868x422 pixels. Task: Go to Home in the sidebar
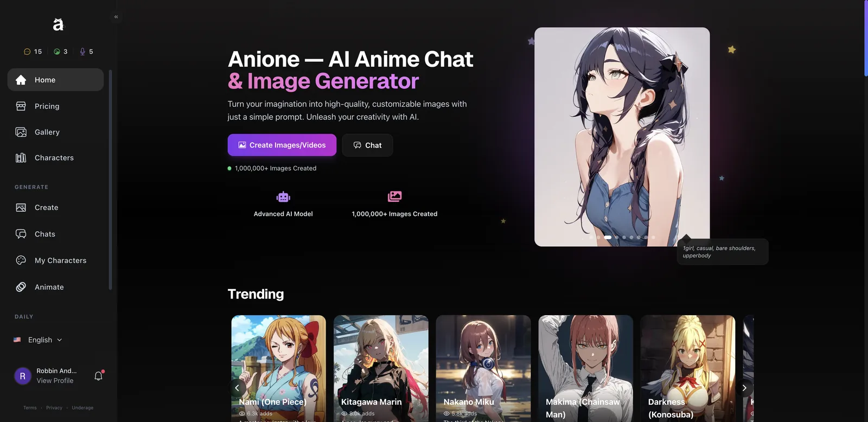(x=55, y=80)
